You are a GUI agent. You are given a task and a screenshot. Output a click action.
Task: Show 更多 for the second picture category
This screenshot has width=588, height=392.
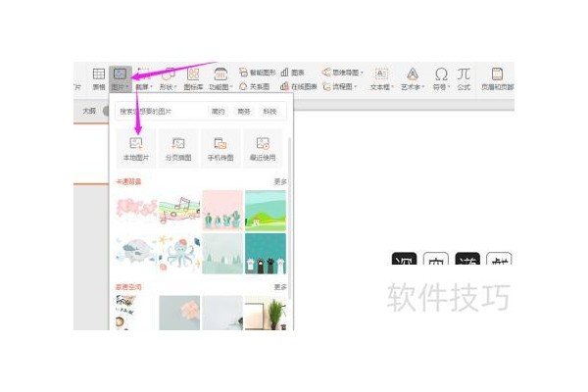(x=280, y=287)
